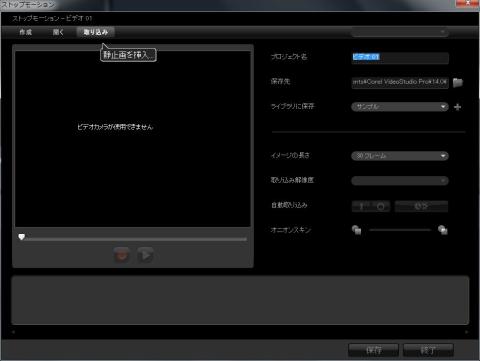Click the オニオンスキン opacity slider

point(400,230)
